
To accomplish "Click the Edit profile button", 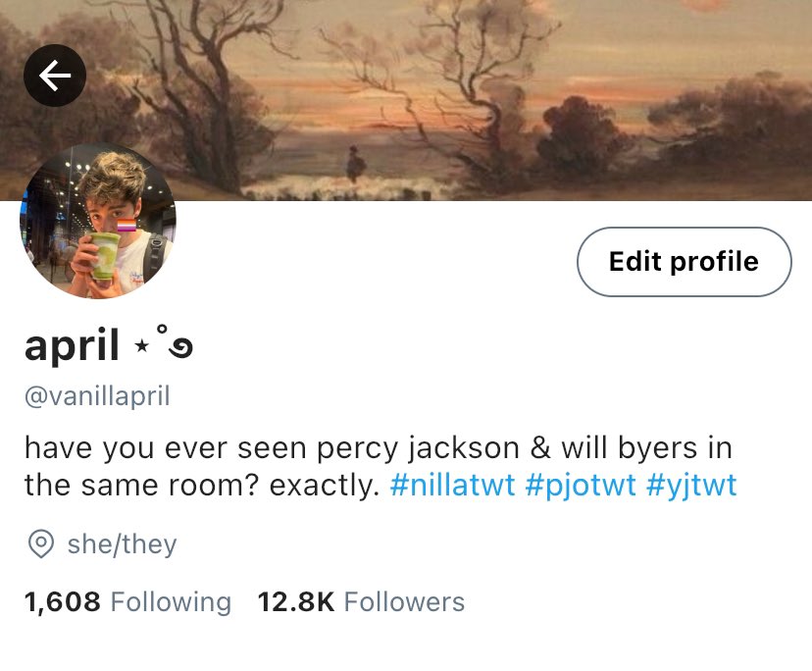I will point(685,262).
